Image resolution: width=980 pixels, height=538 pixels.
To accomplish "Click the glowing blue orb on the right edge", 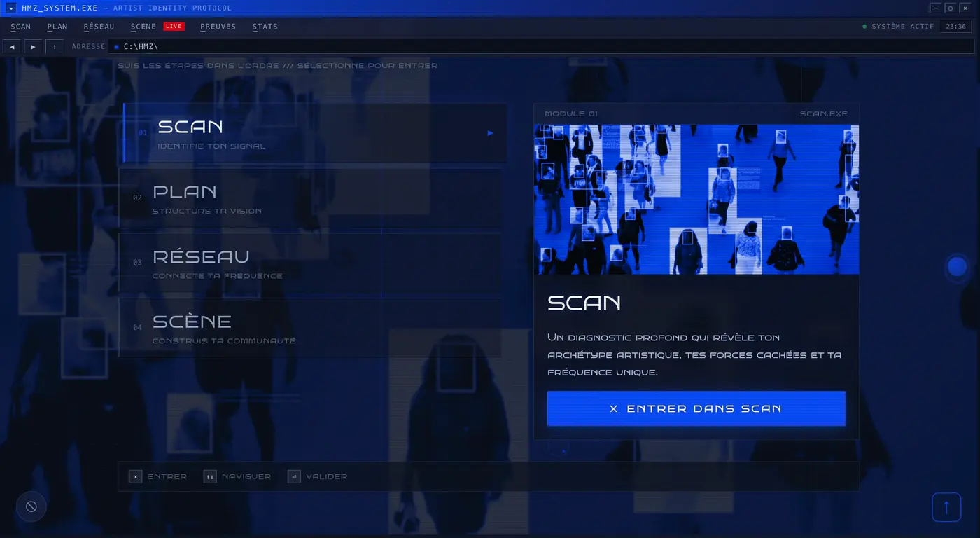I will point(957,267).
